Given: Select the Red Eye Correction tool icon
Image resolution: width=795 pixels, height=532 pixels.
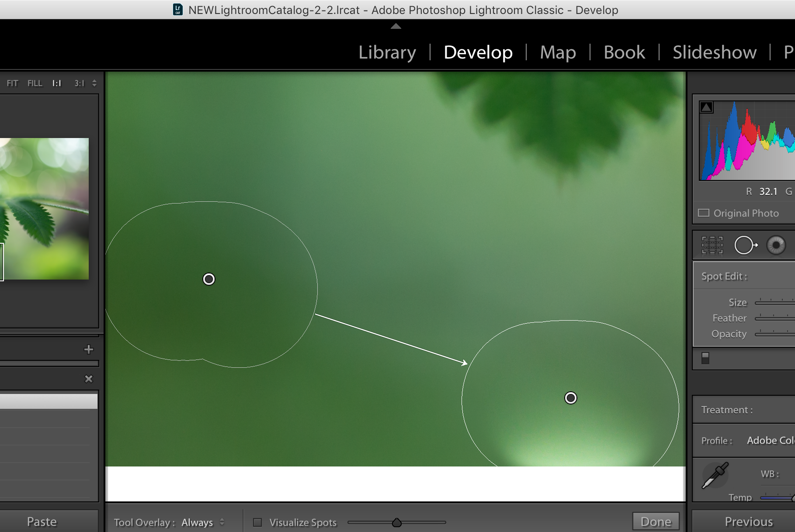Looking at the screenshot, I should click(776, 245).
